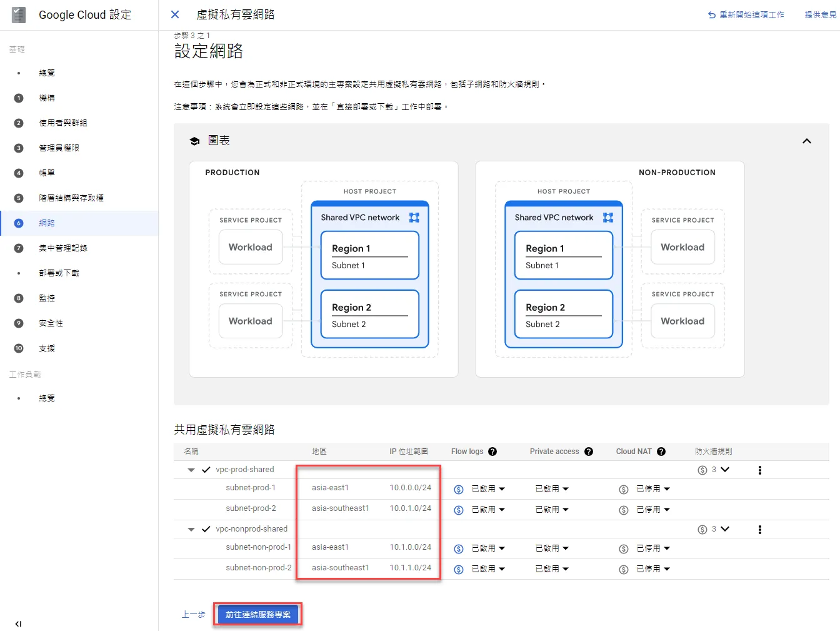Click the subnet-prod-1 name cell

pyautogui.click(x=251, y=488)
